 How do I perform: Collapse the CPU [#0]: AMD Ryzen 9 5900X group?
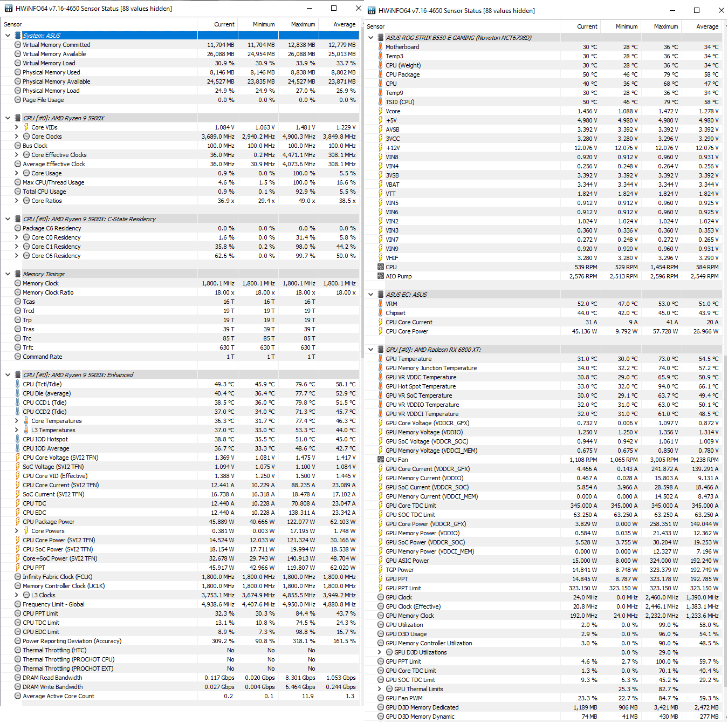(8, 118)
